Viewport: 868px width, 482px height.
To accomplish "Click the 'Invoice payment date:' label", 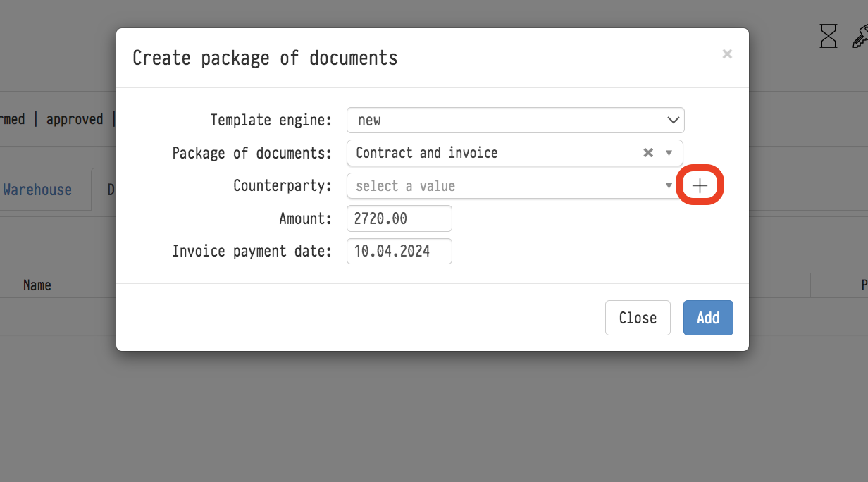I will click(252, 252).
